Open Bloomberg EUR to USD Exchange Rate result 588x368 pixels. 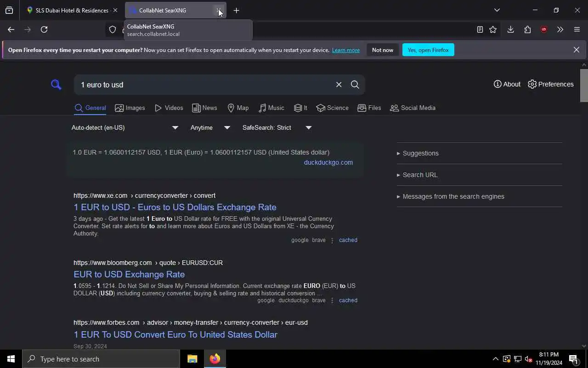129,274
